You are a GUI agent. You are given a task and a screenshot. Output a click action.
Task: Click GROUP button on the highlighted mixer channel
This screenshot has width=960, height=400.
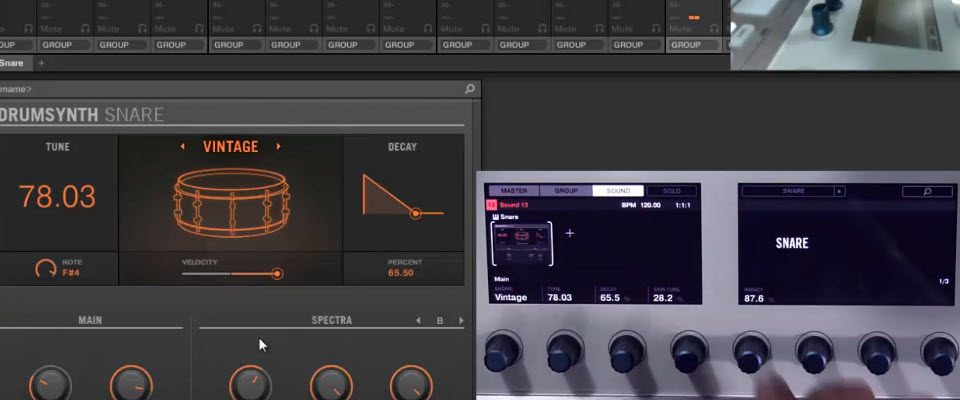694,45
